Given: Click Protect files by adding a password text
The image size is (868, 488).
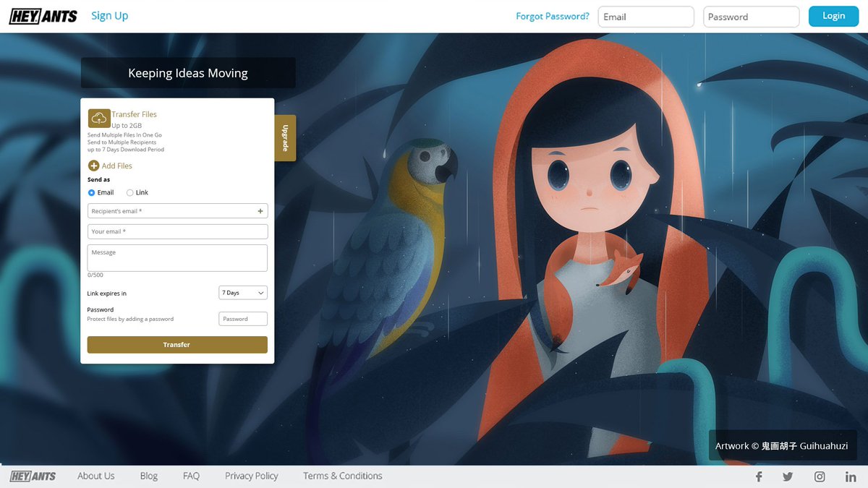Looking at the screenshot, I should point(130,319).
